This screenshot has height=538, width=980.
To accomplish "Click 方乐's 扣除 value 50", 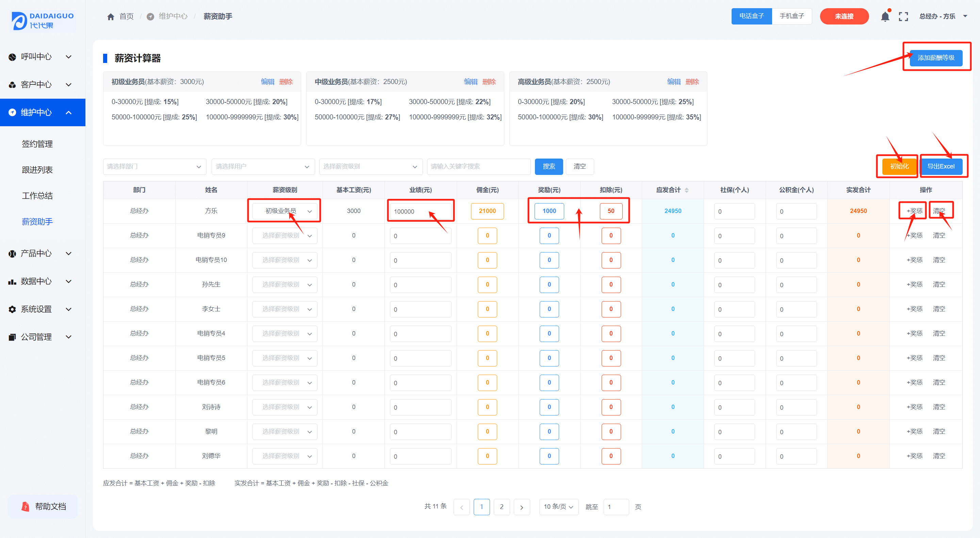I will pyautogui.click(x=611, y=211).
